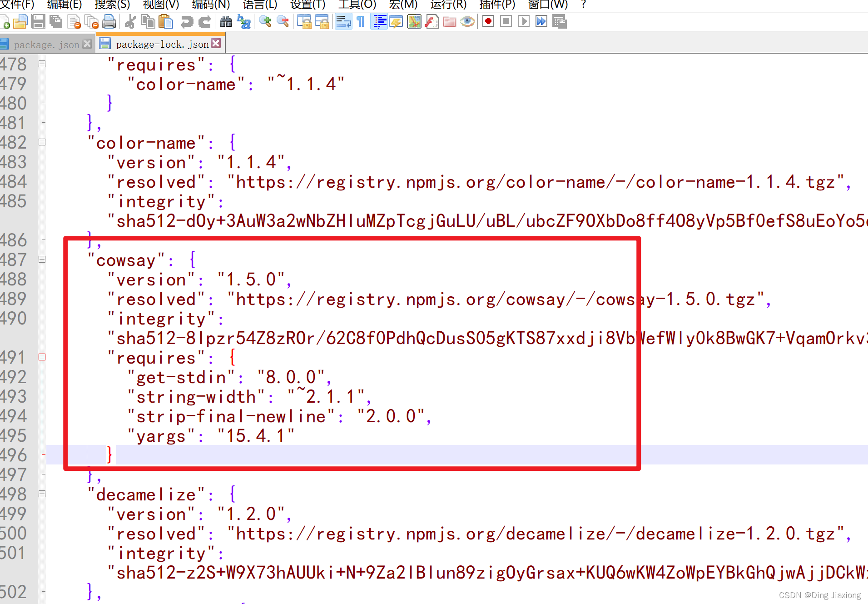Toggle word wrap in toolbar
The image size is (868, 604).
tap(343, 21)
